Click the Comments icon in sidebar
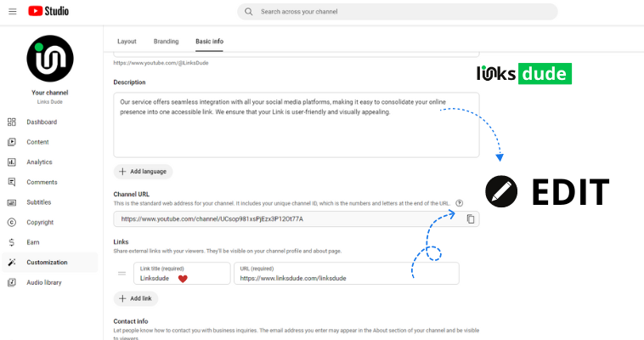The height and width of the screenshot is (340, 644). click(x=12, y=182)
